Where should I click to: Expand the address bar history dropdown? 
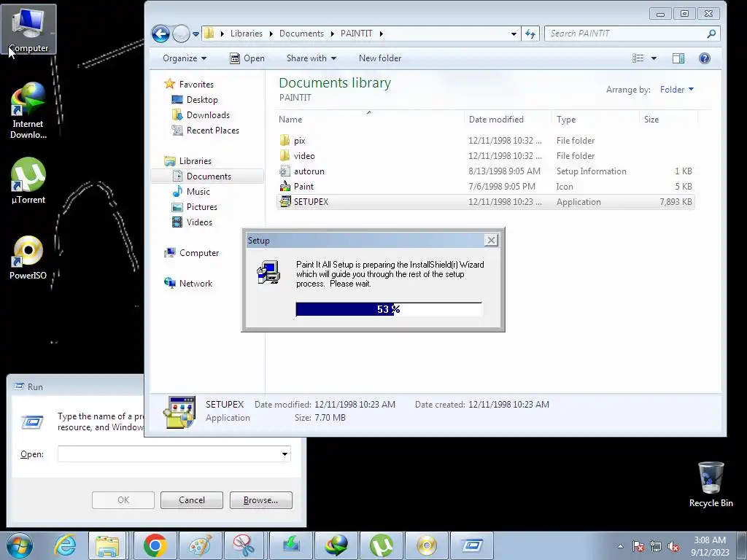(514, 34)
